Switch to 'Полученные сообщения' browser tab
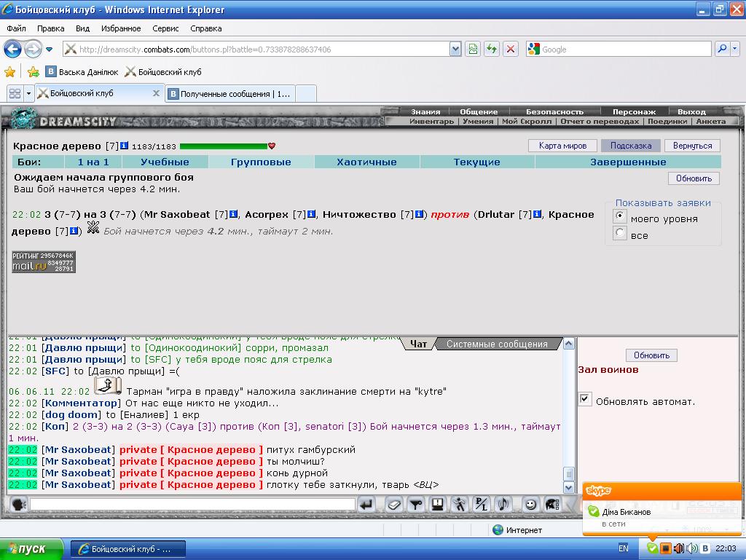The width and height of the screenshot is (746, 560). [x=230, y=94]
